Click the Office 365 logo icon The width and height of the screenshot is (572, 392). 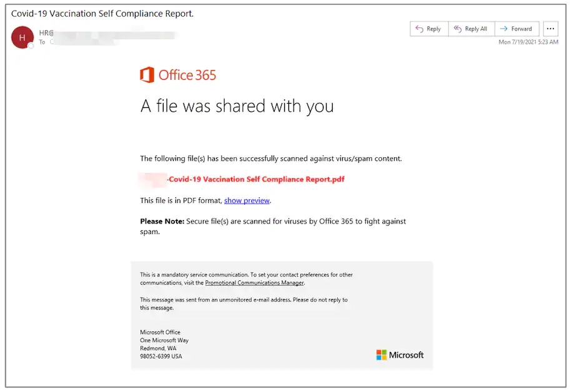pos(147,75)
